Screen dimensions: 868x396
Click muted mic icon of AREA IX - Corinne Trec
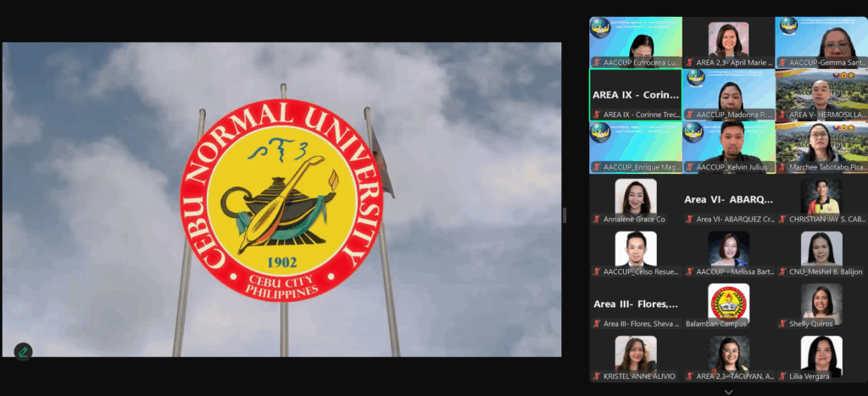click(597, 114)
